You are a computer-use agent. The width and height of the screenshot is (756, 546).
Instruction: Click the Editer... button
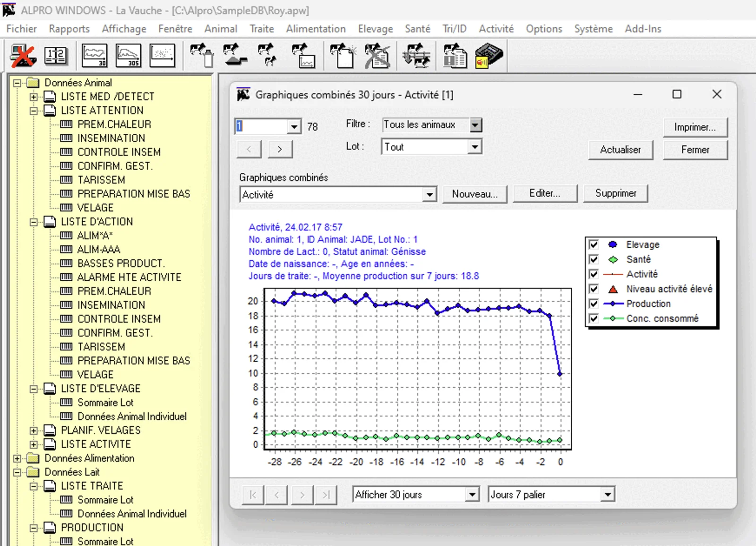click(x=545, y=193)
